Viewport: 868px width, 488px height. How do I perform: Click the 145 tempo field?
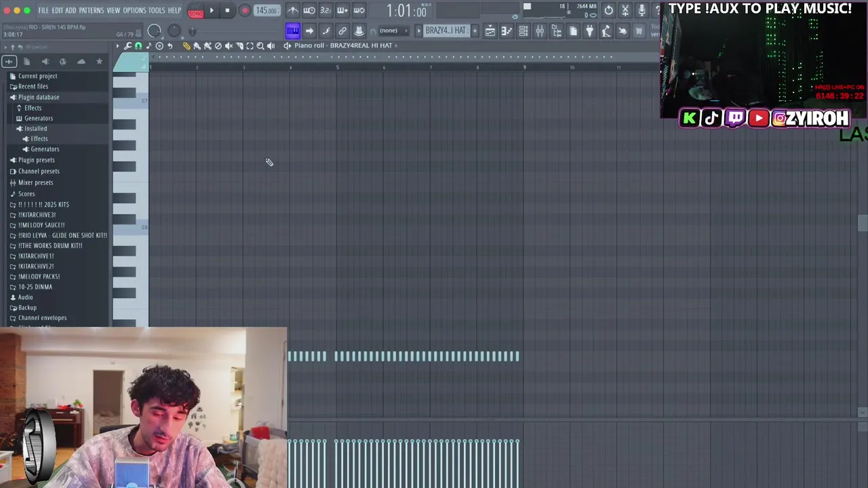[x=267, y=10]
